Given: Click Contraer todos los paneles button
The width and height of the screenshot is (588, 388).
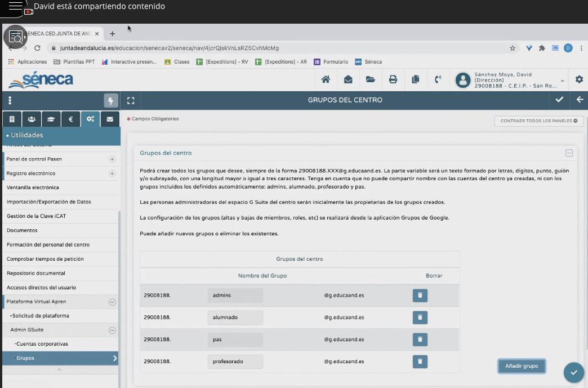Looking at the screenshot, I should 539,121.
